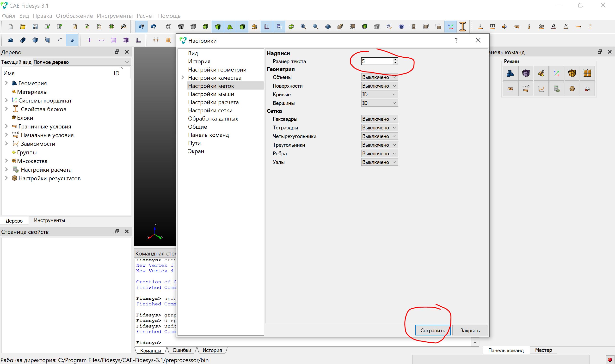Click the Закрыть button

470,330
